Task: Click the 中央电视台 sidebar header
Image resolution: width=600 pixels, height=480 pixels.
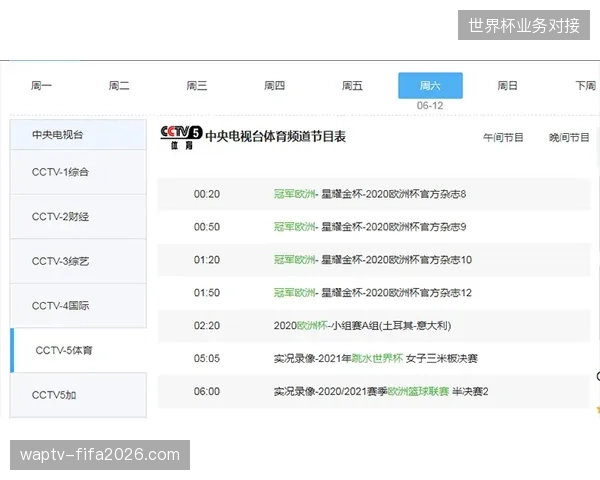Action: (x=78, y=134)
